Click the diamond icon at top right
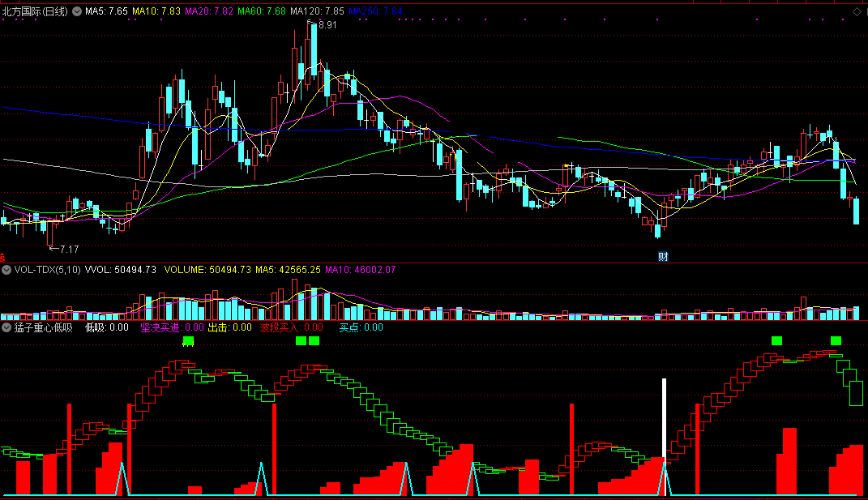Screen dimensions: 868x500 [x=857, y=11]
